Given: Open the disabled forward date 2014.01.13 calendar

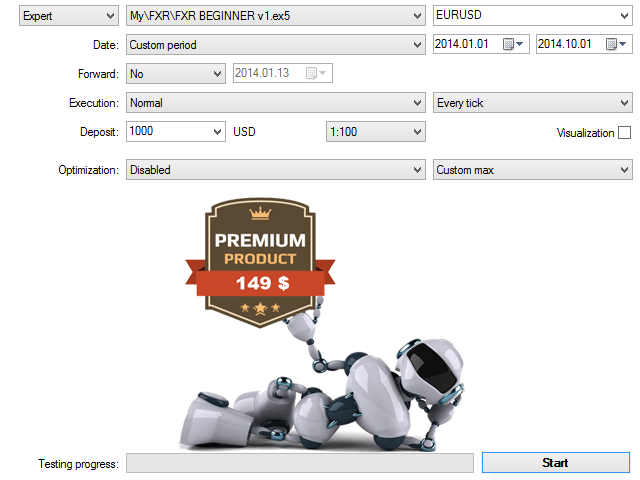Looking at the screenshot, I should pyautogui.click(x=316, y=73).
